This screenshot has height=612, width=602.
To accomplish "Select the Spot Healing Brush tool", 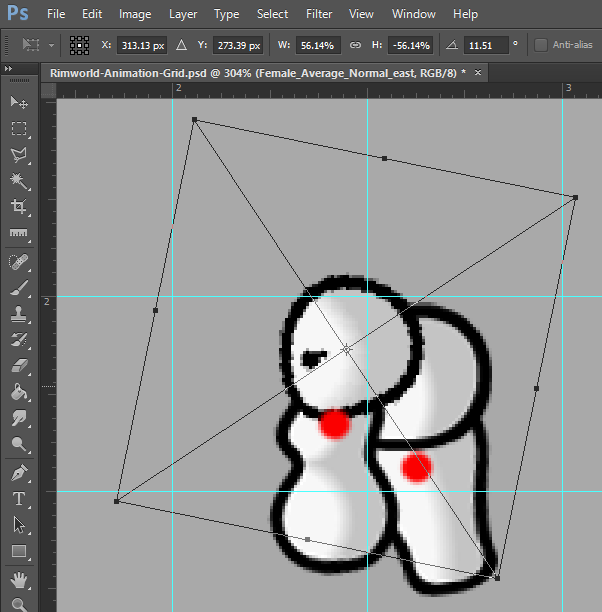I will tap(19, 262).
